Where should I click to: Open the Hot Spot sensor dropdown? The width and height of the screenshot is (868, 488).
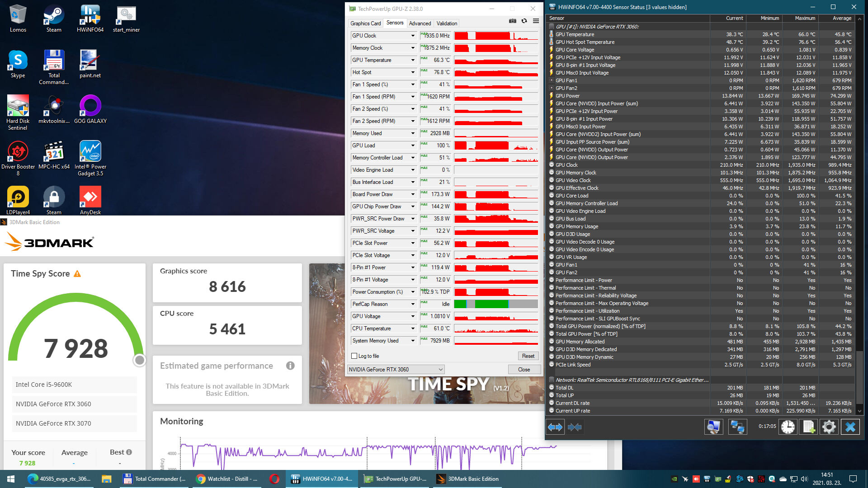tap(412, 72)
